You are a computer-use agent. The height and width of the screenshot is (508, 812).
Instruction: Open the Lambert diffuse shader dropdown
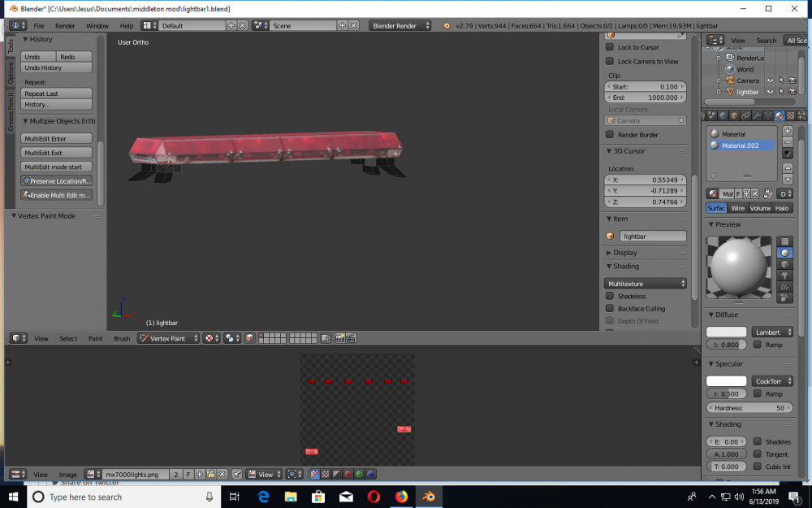772,332
